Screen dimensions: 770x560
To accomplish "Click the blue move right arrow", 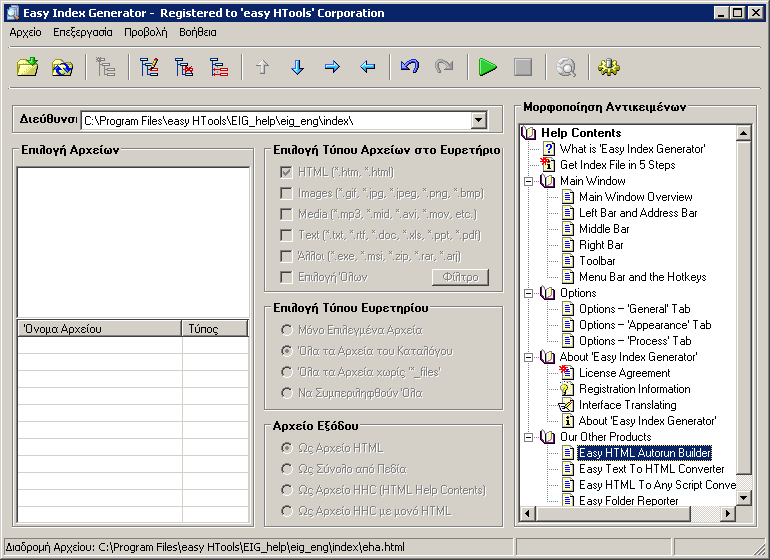I will [332, 67].
